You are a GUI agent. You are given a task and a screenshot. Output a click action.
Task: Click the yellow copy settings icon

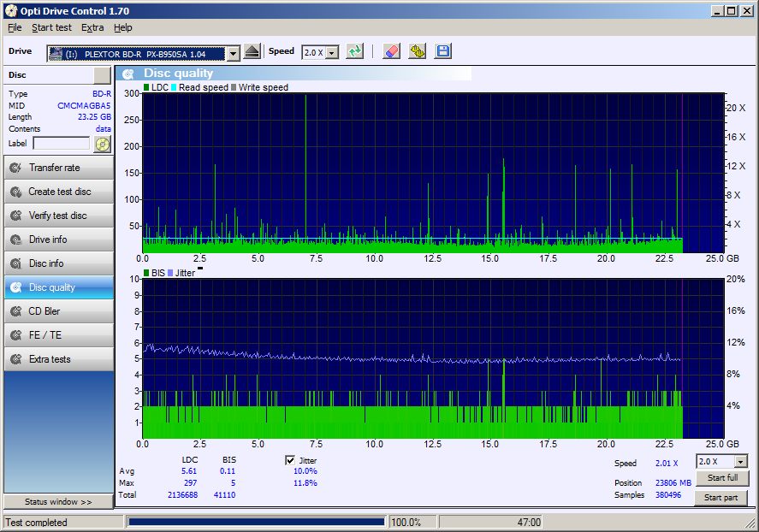pyautogui.click(x=417, y=51)
